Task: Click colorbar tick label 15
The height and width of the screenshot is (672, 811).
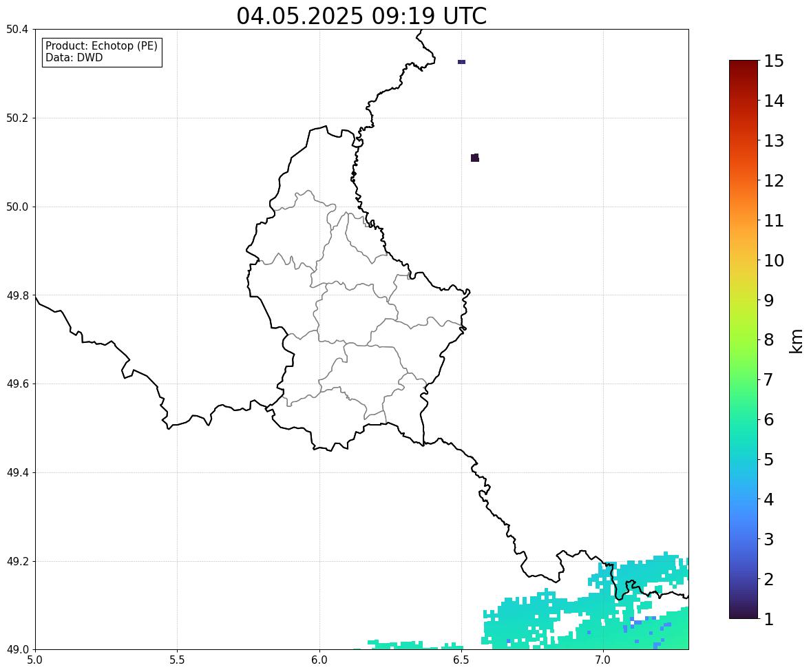Action: tap(774, 61)
